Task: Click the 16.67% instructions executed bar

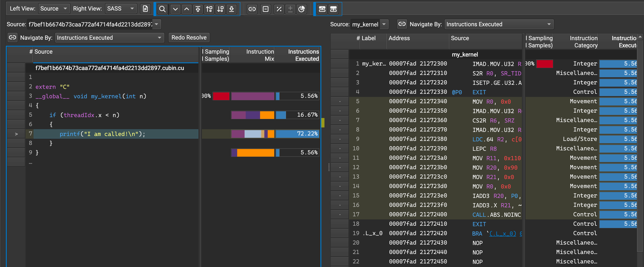Action: [x=297, y=115]
